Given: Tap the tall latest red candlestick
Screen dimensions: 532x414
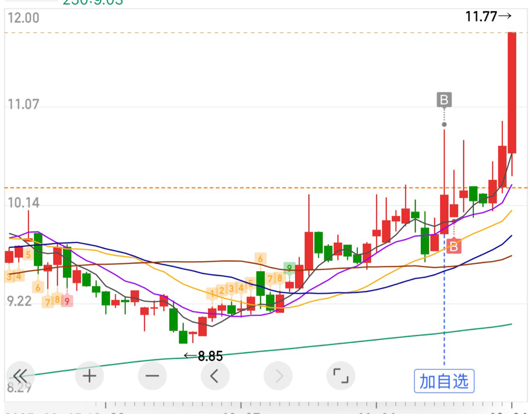Looking at the screenshot, I should pyautogui.click(x=512, y=92).
